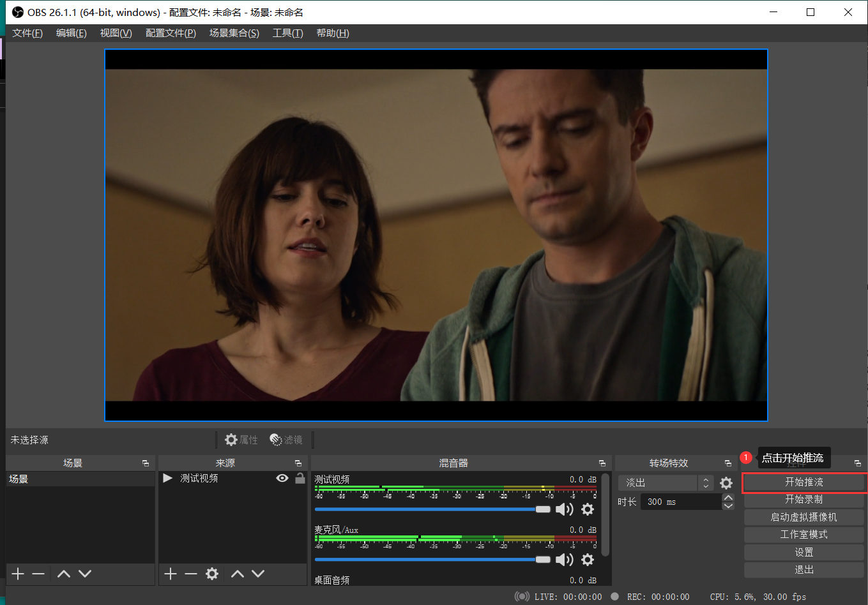Pop out the 来源 dock panel
This screenshot has height=605, width=868.
point(298,463)
